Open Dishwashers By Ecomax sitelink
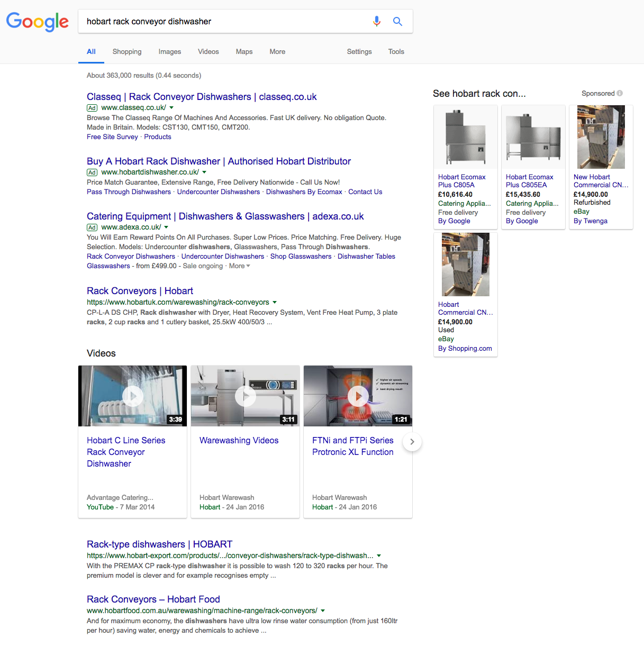 (304, 192)
